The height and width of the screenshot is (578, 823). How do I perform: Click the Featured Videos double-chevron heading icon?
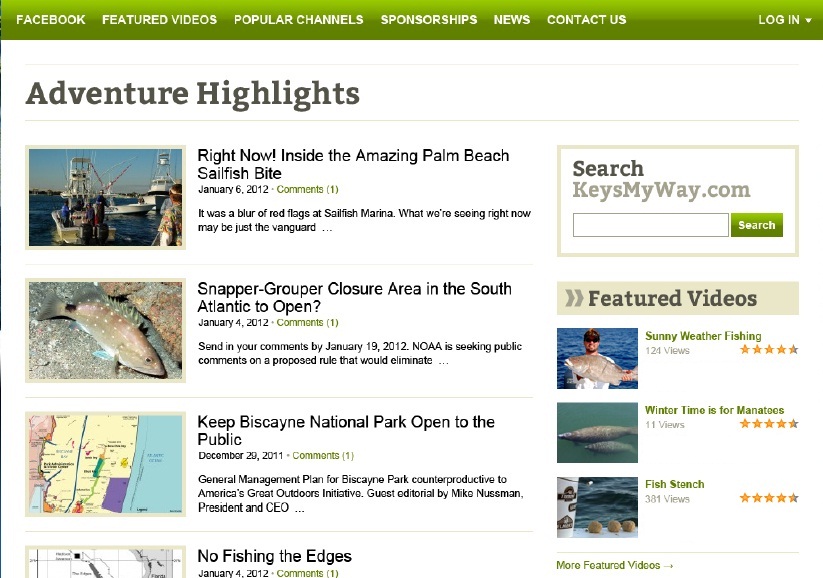[574, 298]
